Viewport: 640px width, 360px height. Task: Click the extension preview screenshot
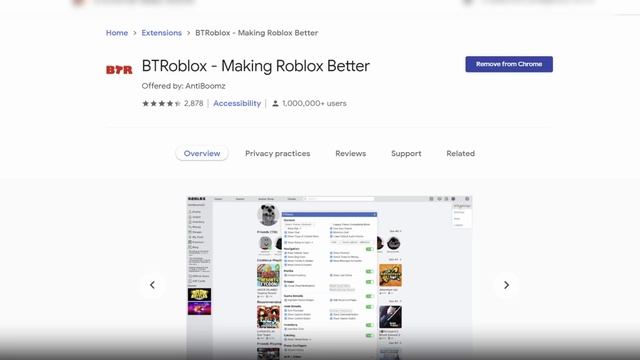point(329,278)
